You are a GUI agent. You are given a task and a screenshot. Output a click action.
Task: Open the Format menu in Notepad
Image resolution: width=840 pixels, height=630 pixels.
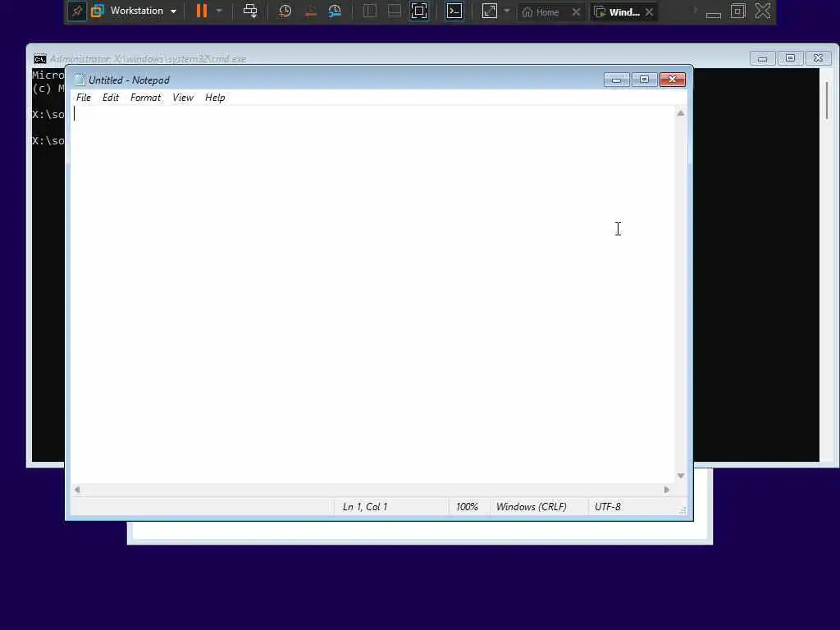tap(145, 98)
